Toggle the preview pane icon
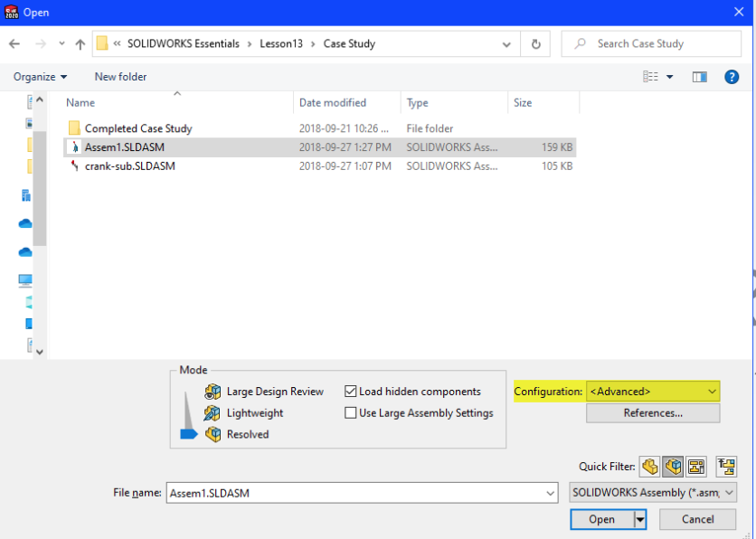 point(700,77)
